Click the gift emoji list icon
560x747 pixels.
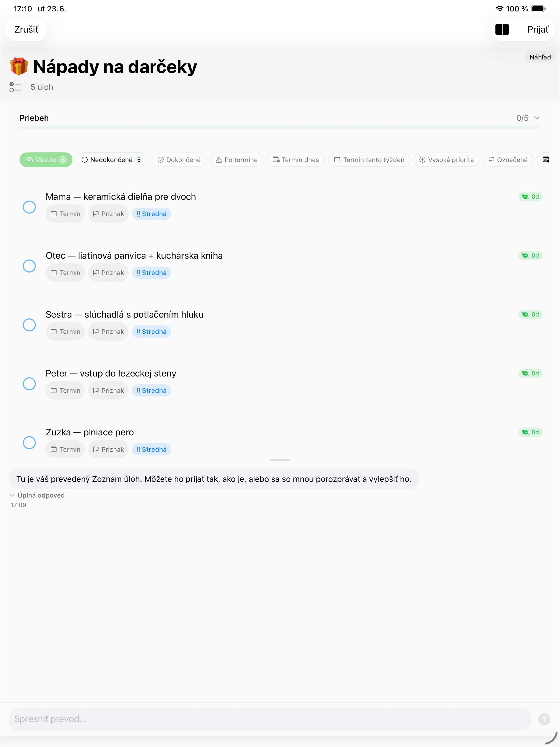[x=19, y=66]
